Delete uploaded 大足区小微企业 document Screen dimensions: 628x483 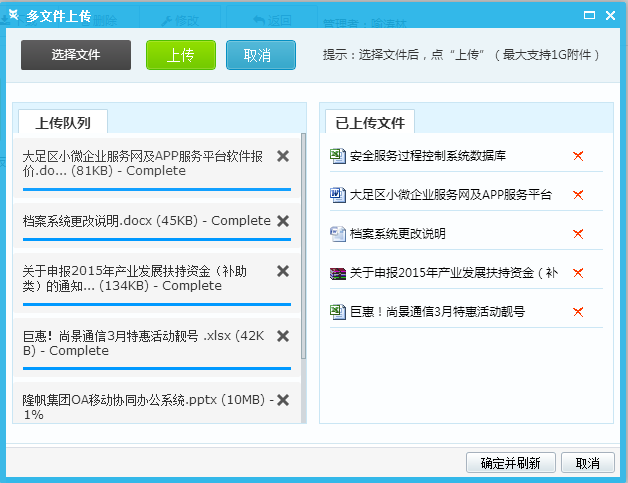tap(577, 195)
